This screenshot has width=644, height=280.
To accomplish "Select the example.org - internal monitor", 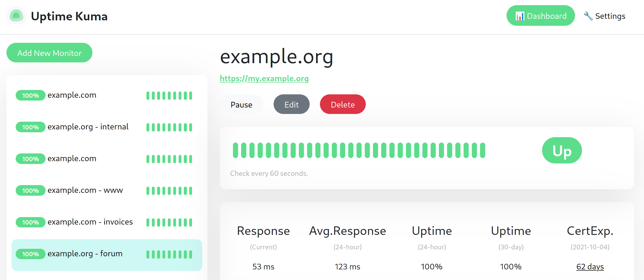I will click(107, 127).
